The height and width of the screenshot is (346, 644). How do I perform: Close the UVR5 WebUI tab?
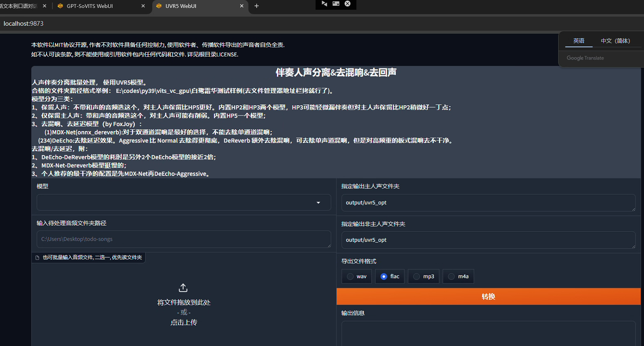coord(241,6)
